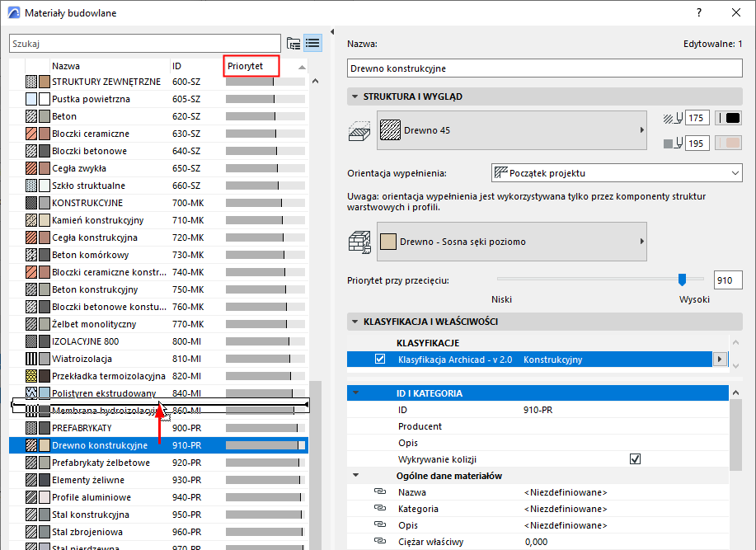Edit background pen number 195 field
Screen dimensions: 756x550
696,143
